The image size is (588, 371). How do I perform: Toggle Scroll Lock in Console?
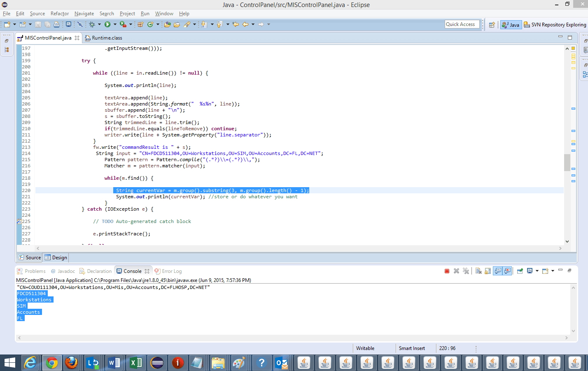click(488, 271)
